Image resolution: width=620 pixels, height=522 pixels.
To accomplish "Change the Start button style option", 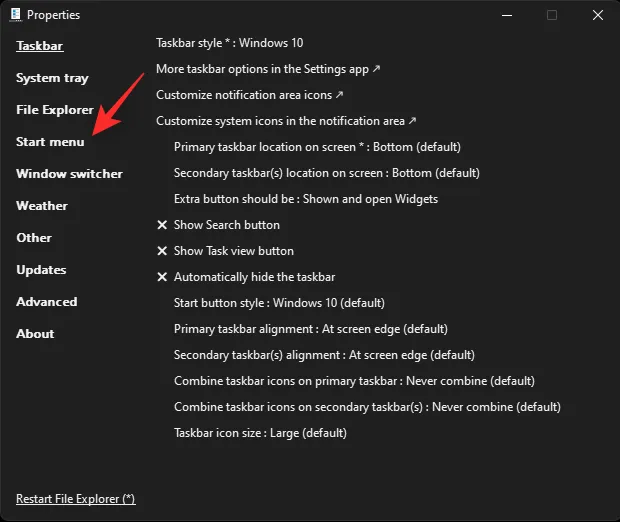I will pos(279,303).
